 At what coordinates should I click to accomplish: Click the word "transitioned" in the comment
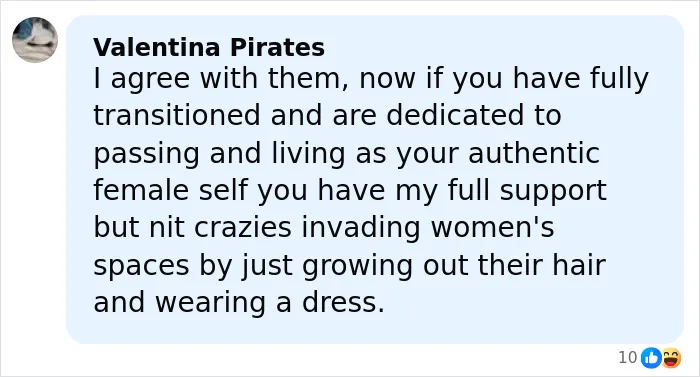click(x=177, y=115)
